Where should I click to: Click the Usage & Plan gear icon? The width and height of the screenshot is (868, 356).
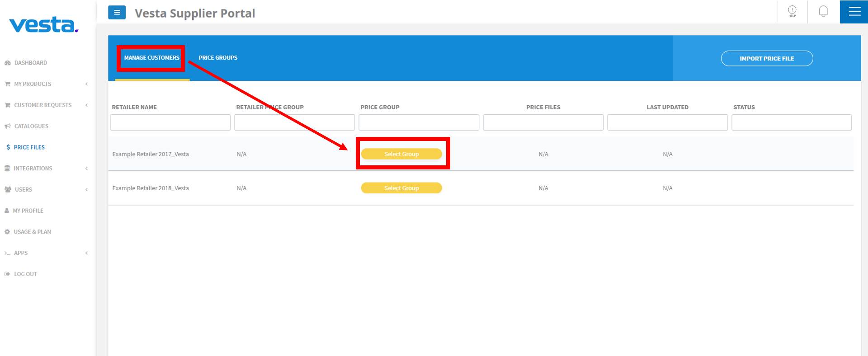click(x=7, y=232)
